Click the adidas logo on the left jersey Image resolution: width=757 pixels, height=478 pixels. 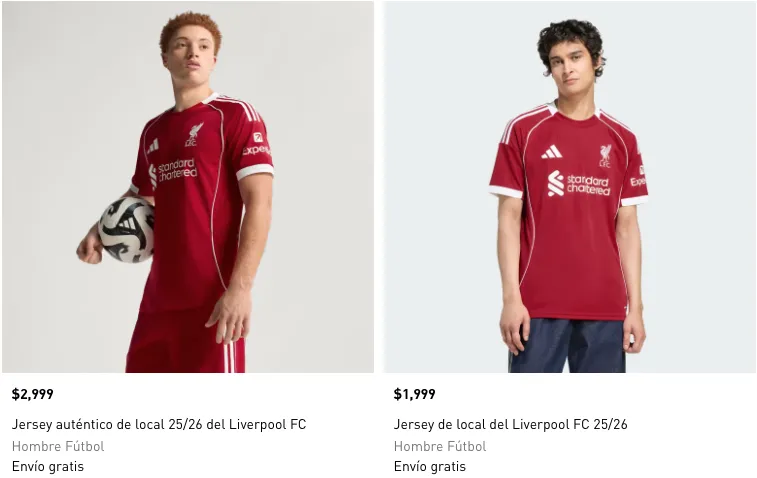click(x=152, y=146)
